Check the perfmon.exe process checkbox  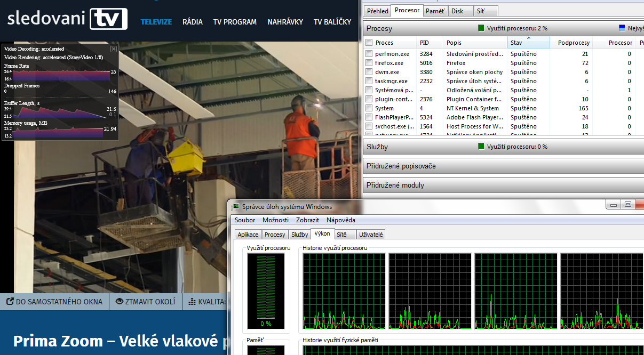click(x=369, y=54)
